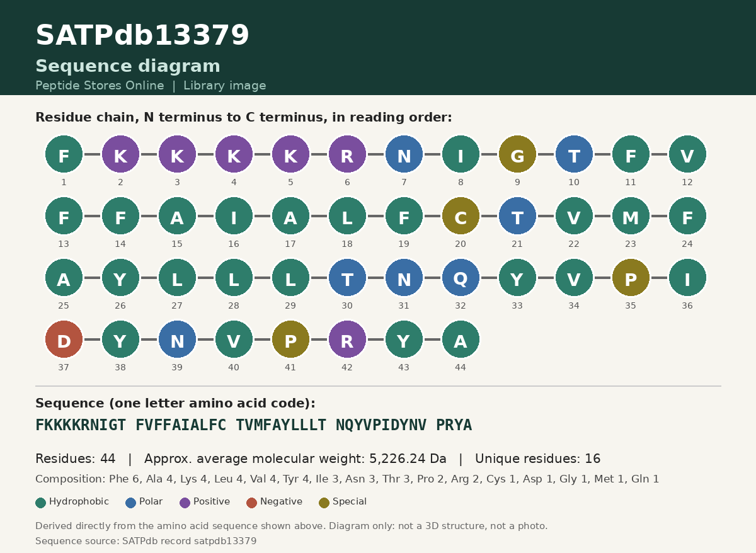Click the 'Derived directly from the amino acid sequence' note
This screenshot has height=553, width=756.
292,526
